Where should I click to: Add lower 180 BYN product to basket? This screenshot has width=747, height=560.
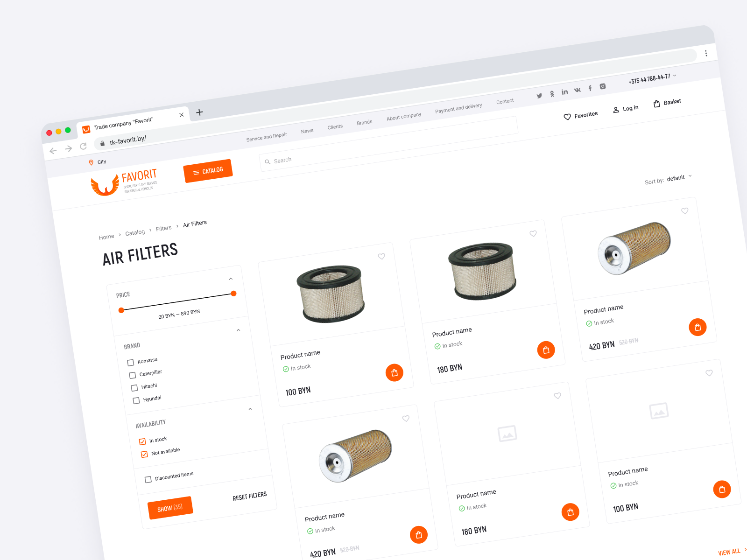571,512
